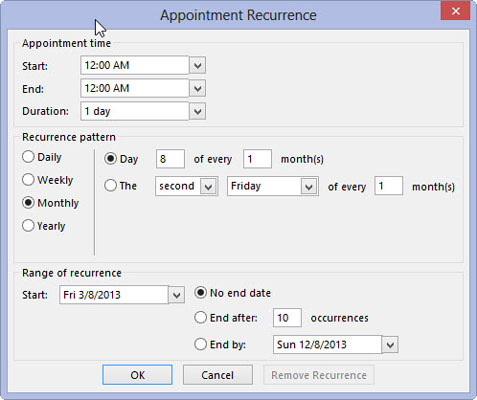The width and height of the screenshot is (477, 400).
Task: Open the Start time dropdown arrow
Action: click(x=197, y=65)
